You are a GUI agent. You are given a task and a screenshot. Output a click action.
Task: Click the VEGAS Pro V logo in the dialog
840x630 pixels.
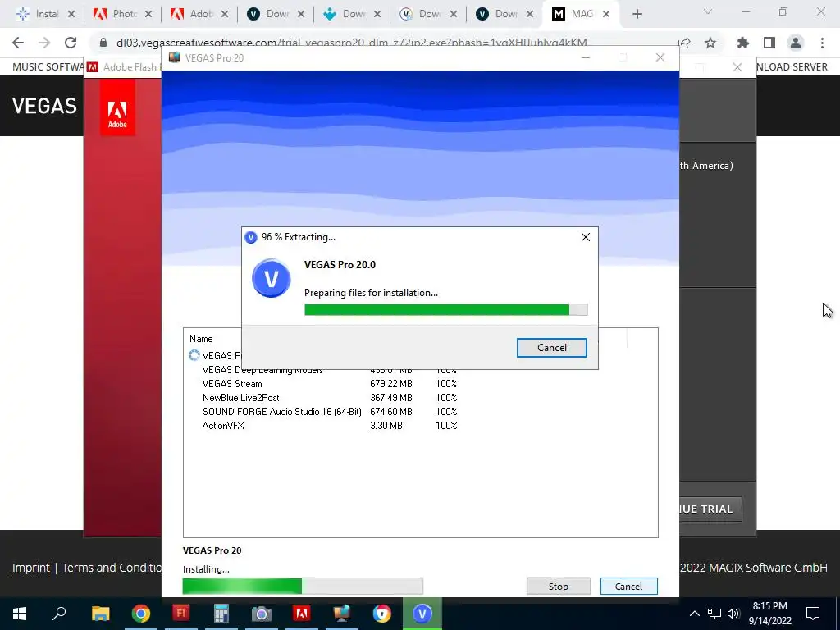[x=271, y=279]
